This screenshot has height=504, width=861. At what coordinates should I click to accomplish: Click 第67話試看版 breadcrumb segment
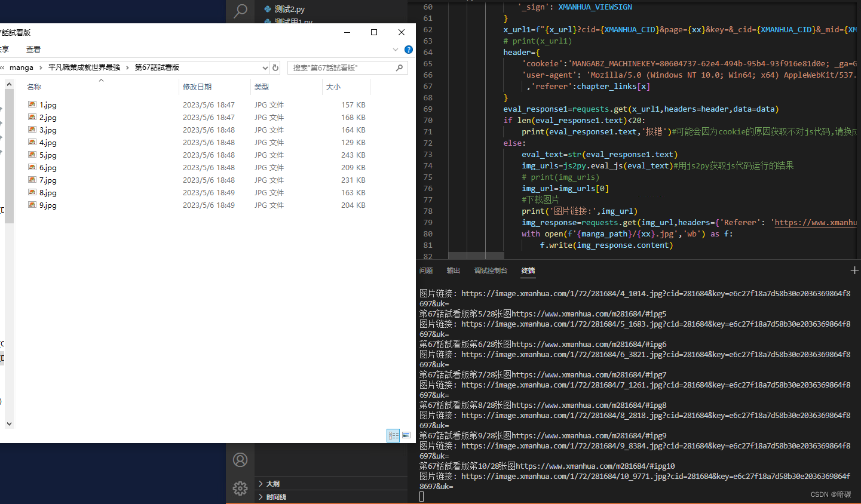click(157, 67)
